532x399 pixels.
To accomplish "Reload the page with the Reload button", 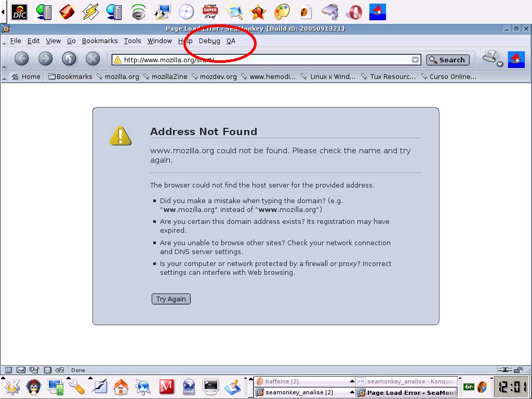I will click(69, 59).
